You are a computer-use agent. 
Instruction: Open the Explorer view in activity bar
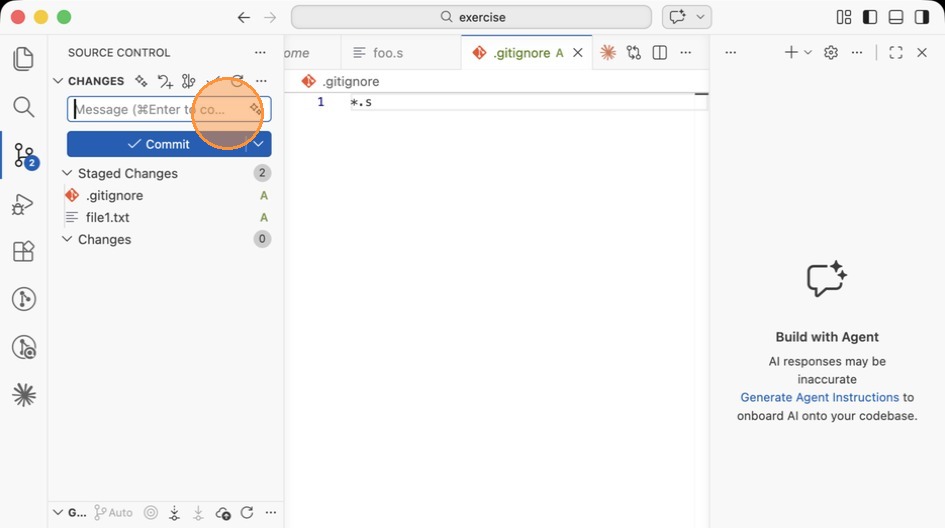pyautogui.click(x=24, y=59)
